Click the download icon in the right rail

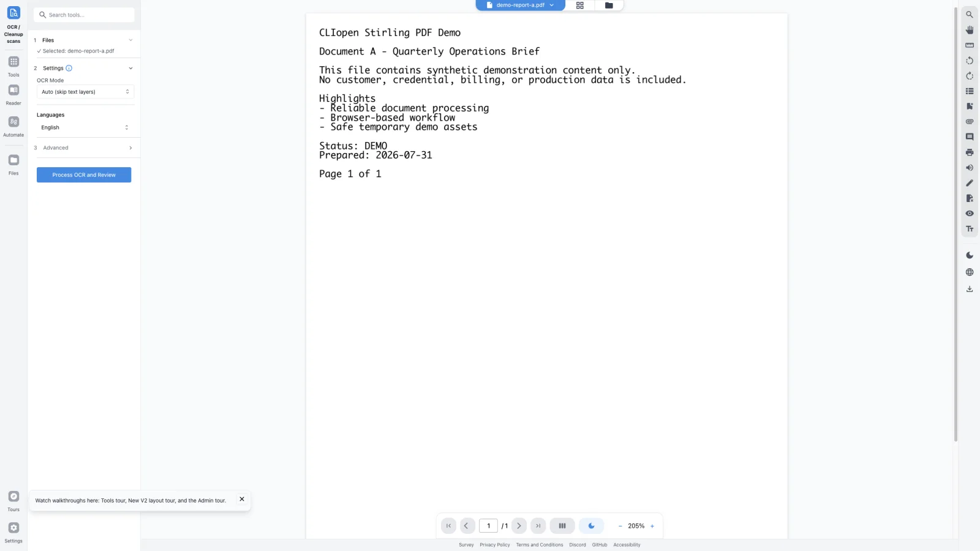(970, 289)
